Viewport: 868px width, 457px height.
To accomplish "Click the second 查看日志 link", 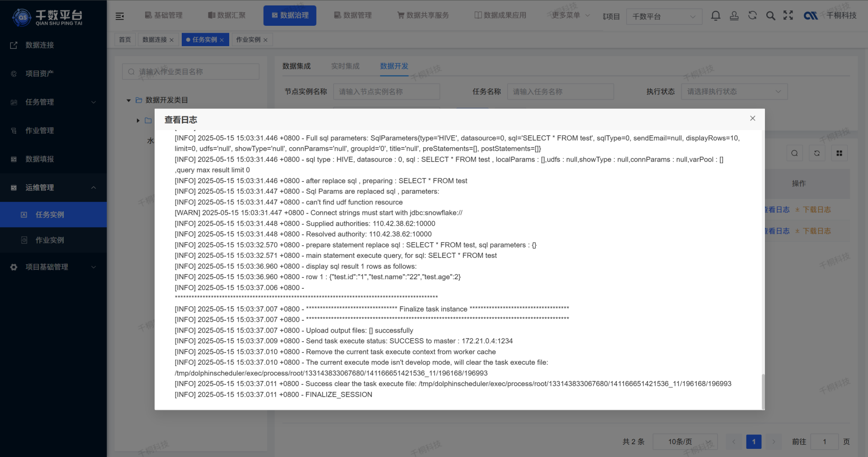I will [x=776, y=231].
